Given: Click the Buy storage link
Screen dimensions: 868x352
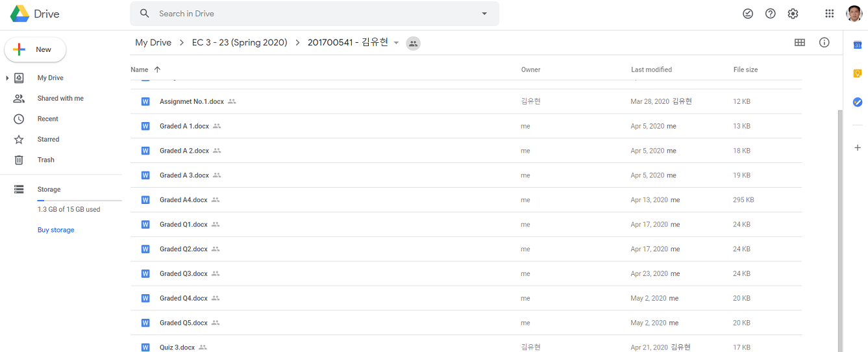Looking at the screenshot, I should click(56, 230).
